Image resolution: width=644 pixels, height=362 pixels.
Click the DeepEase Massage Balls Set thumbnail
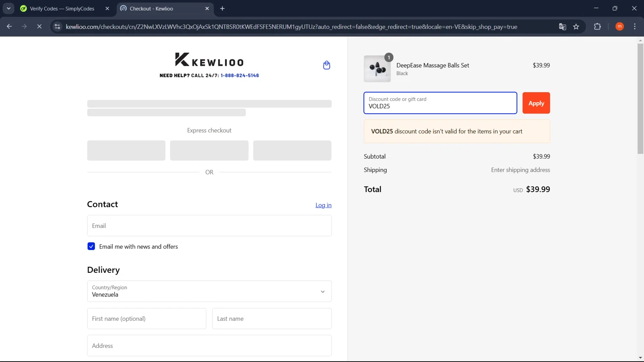coord(377,69)
